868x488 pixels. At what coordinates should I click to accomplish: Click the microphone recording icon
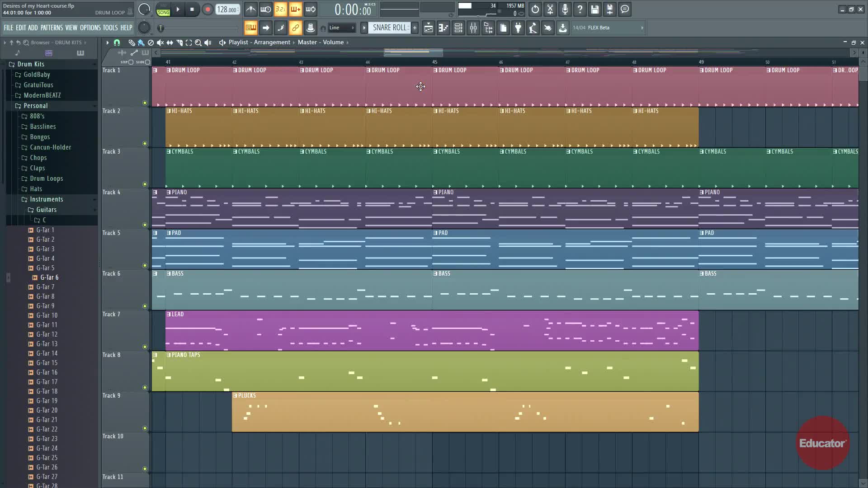click(x=565, y=9)
